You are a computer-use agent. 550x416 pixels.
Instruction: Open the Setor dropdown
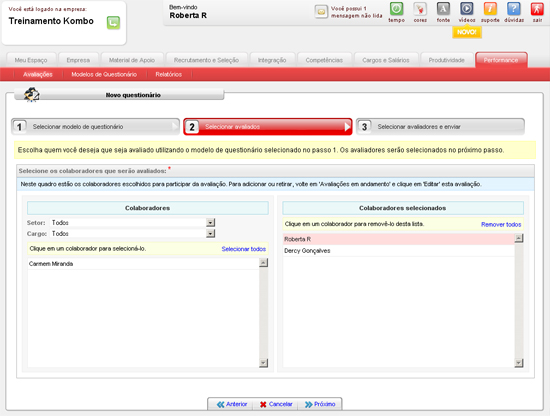pyautogui.click(x=133, y=222)
